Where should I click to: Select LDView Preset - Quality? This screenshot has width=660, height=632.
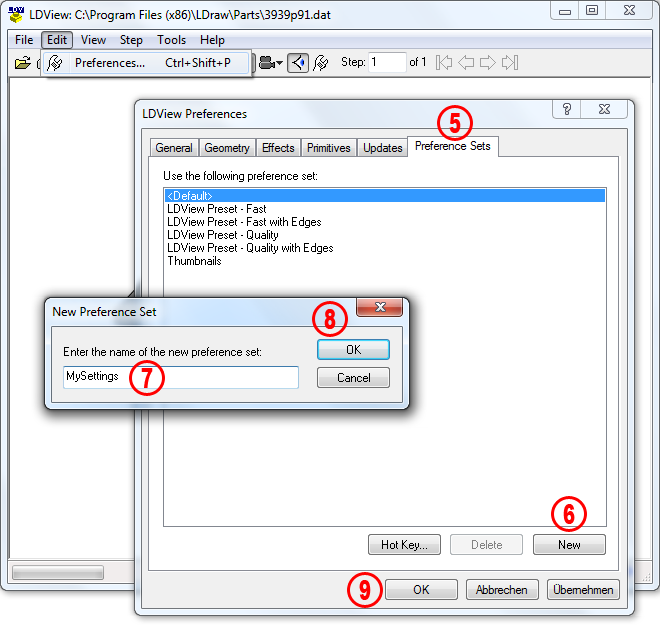(384, 235)
